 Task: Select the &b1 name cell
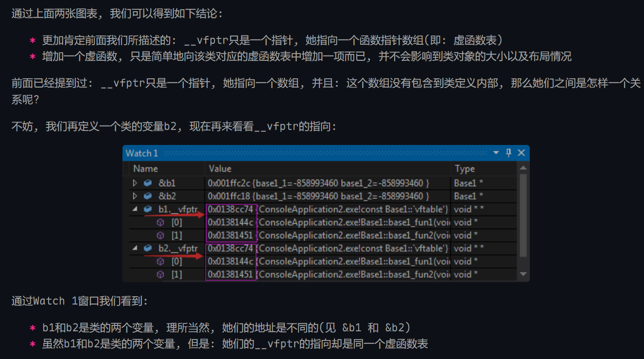(167, 183)
